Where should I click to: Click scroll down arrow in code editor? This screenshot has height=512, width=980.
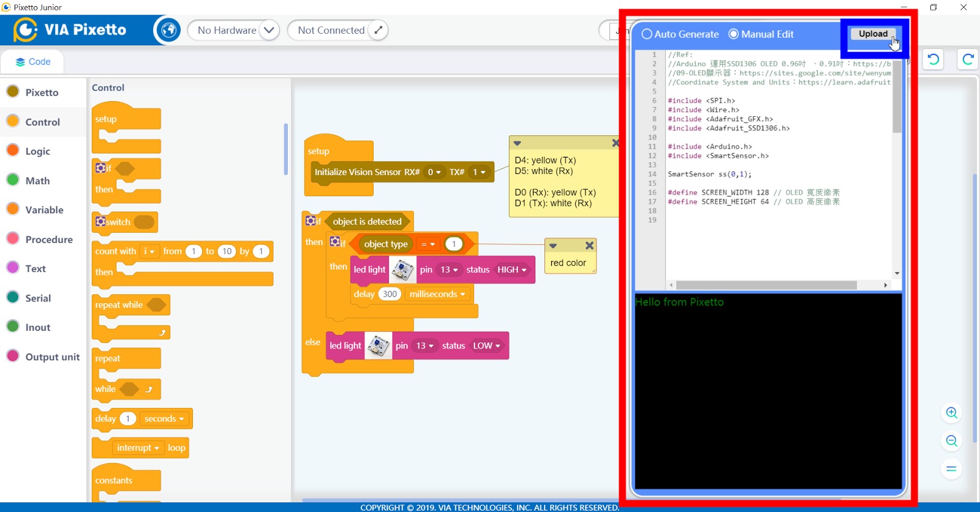(x=897, y=274)
